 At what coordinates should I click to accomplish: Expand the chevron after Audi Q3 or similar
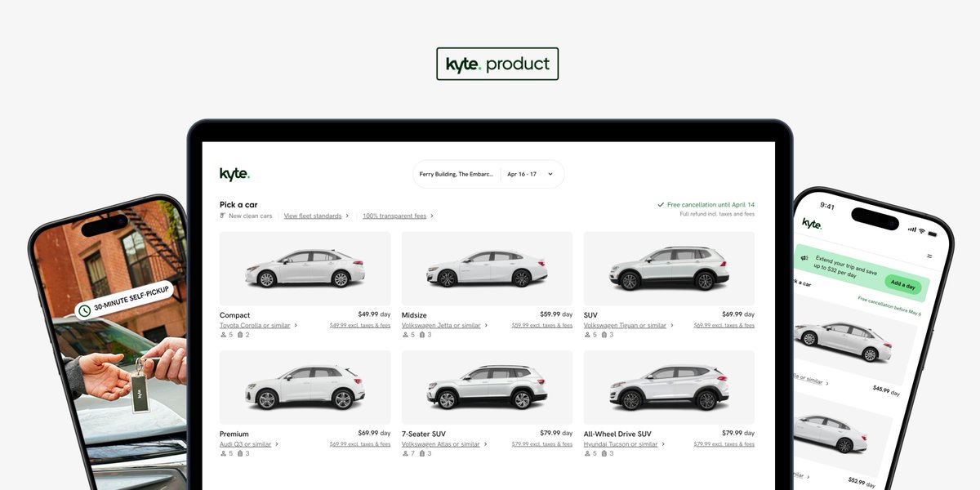point(277,444)
